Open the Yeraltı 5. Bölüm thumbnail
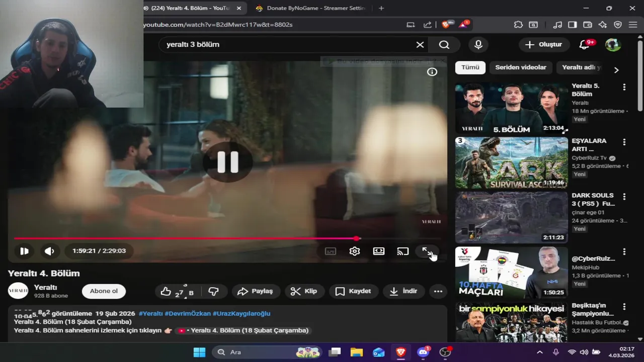The height and width of the screenshot is (362, 644). click(512, 108)
